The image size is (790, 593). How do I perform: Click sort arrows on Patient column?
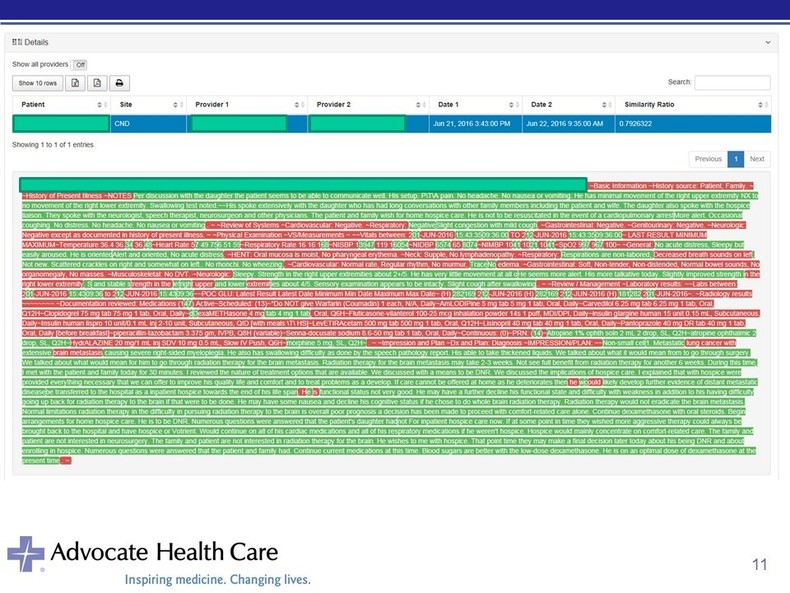click(102, 105)
